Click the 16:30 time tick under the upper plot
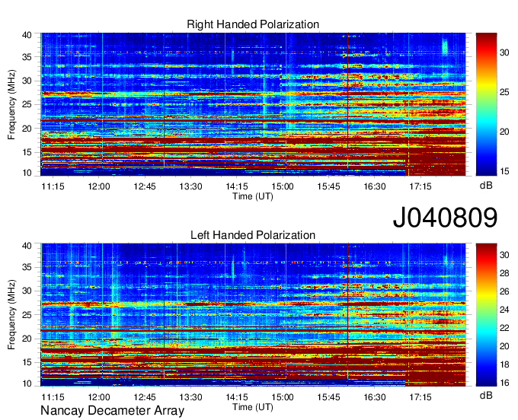518x420 pixels. tap(375, 186)
